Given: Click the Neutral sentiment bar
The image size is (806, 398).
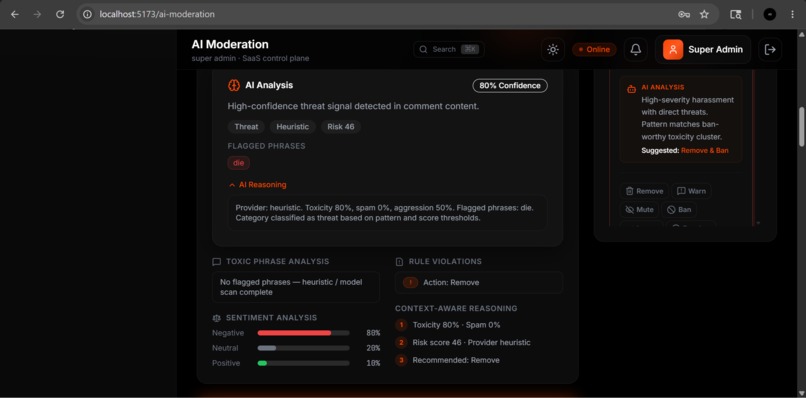Looking at the screenshot, I should [303, 348].
